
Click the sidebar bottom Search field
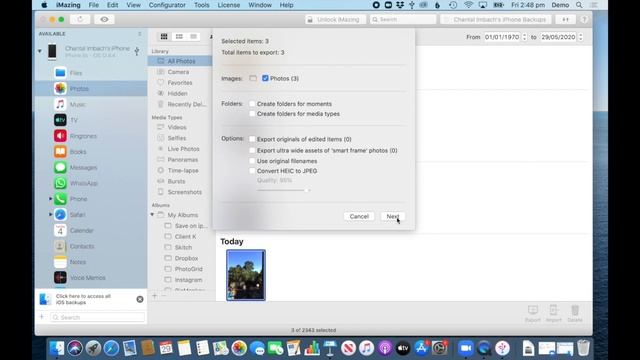point(98,317)
